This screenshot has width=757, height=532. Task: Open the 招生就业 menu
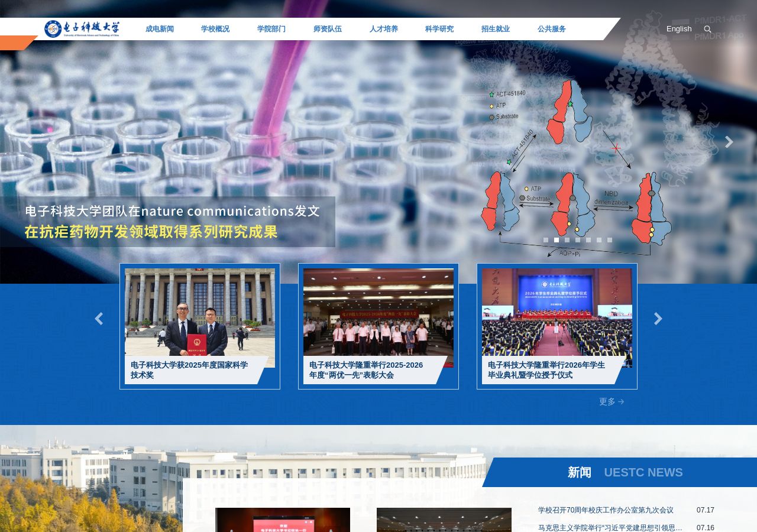(x=496, y=29)
